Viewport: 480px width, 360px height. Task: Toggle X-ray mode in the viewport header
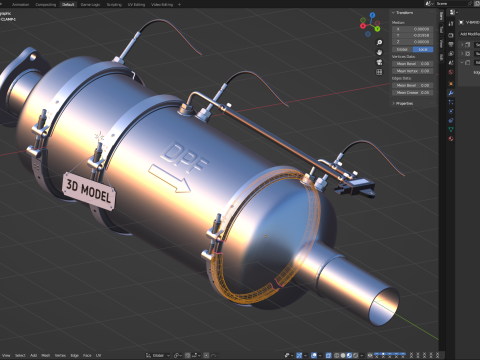coord(328,355)
